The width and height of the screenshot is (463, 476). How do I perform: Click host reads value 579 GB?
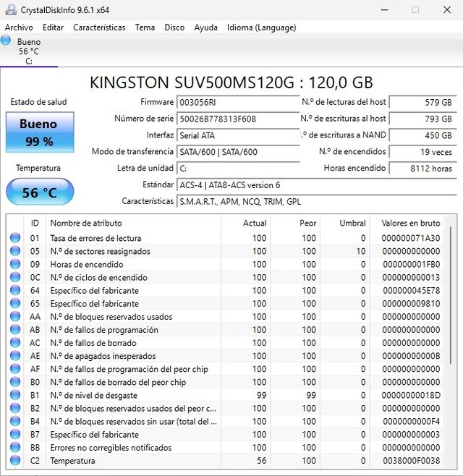coord(423,102)
